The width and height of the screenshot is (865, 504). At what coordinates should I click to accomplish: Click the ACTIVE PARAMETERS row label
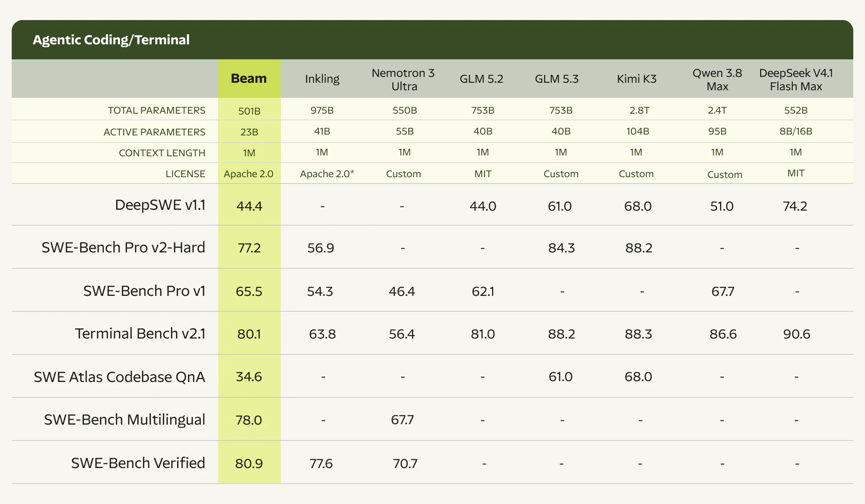click(x=155, y=132)
